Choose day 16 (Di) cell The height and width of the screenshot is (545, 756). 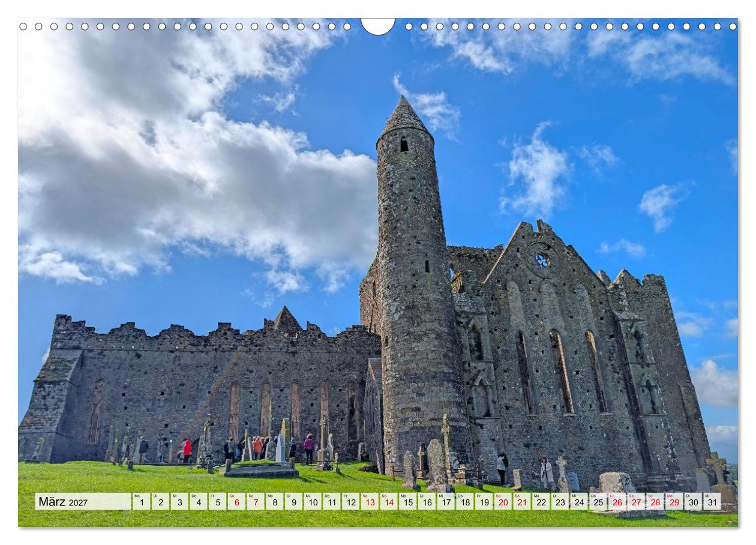tap(427, 502)
